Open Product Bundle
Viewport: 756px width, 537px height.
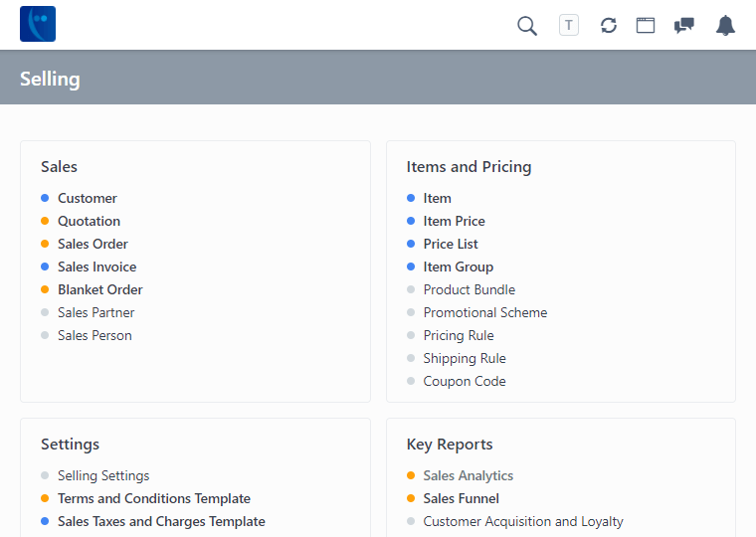click(469, 289)
